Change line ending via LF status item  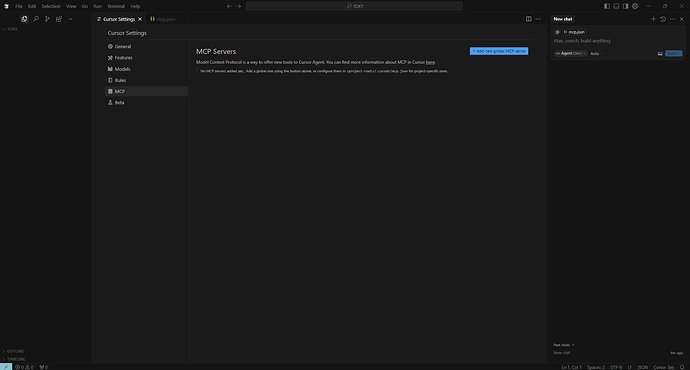click(x=629, y=367)
